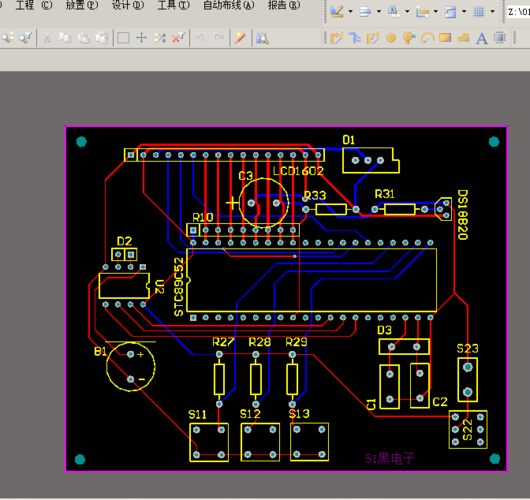Select the DS18B20 designator text
Screen dimensions: 530x500
point(462,214)
